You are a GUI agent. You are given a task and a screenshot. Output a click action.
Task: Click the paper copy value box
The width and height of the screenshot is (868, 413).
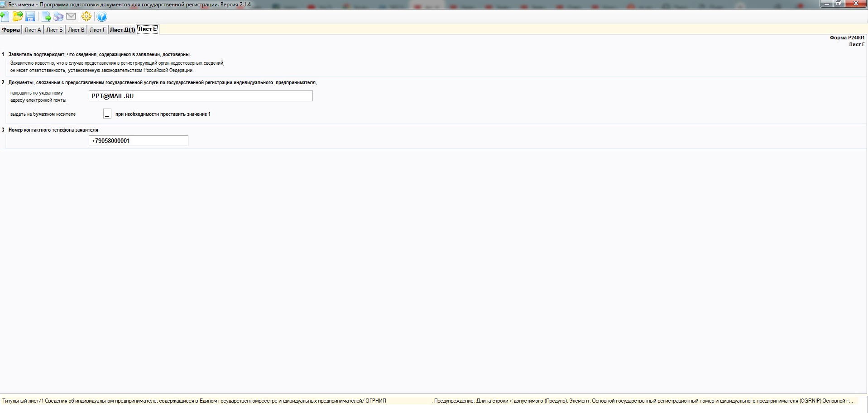(107, 114)
